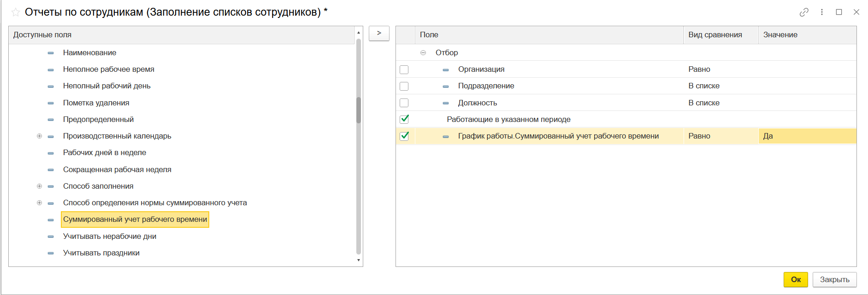Click scroll-down arrow of available fields list
868x295 pixels.
(359, 260)
